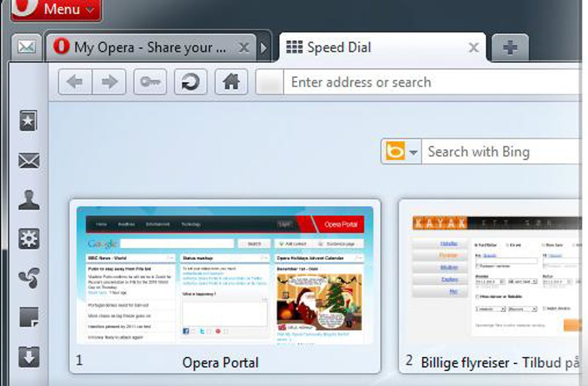The height and width of the screenshot is (386, 588).
Task: Go back with the left arrow
Action: pyautogui.click(x=75, y=82)
